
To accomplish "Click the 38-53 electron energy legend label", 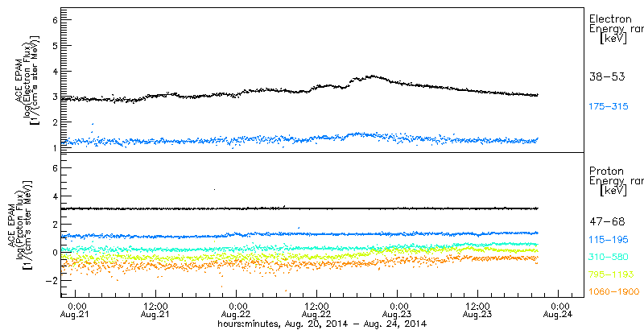I will (x=607, y=76).
